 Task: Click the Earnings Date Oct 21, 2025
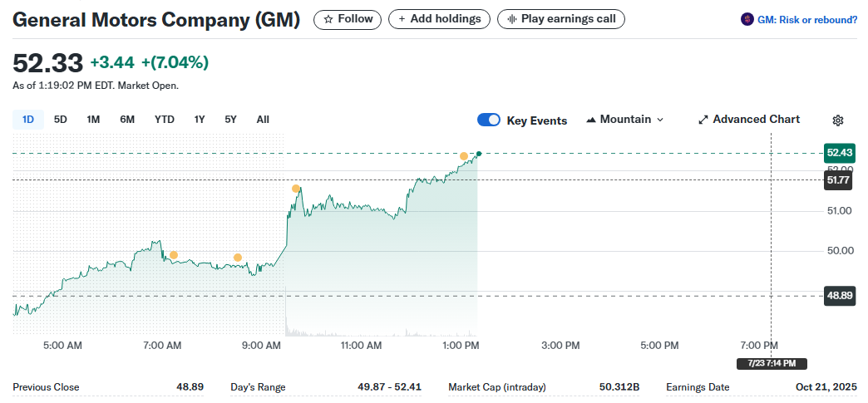(x=826, y=387)
